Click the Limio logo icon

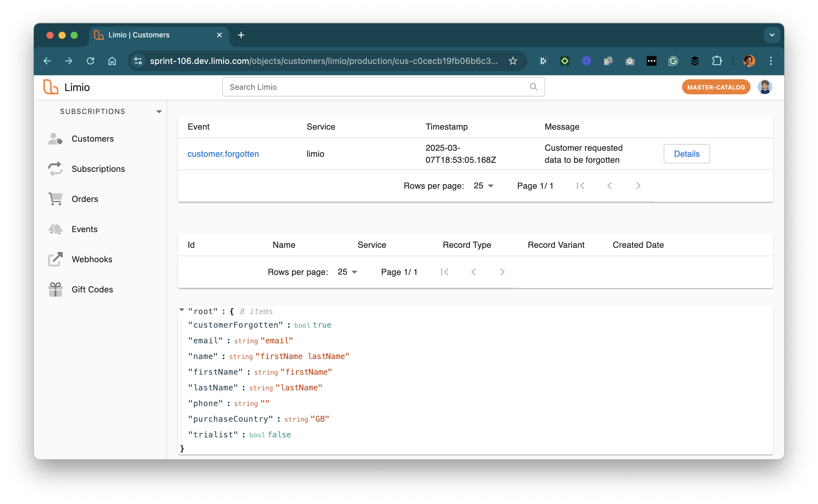tap(51, 87)
